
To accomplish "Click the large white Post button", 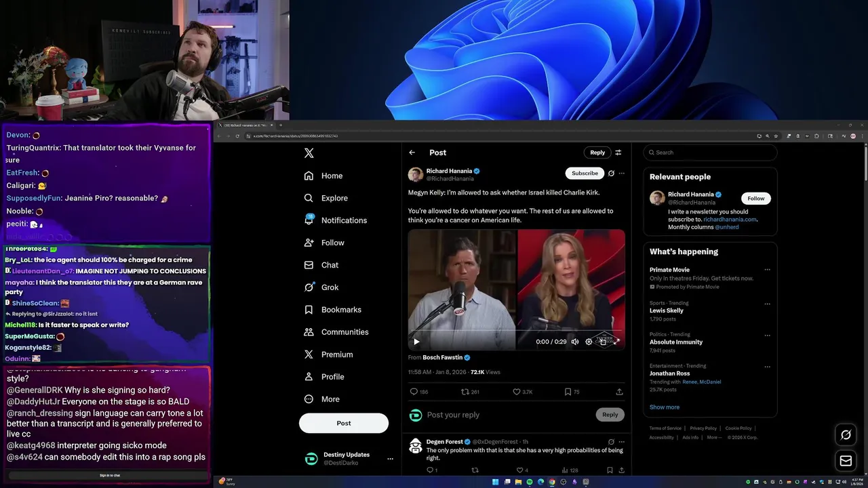I will 344,423.
